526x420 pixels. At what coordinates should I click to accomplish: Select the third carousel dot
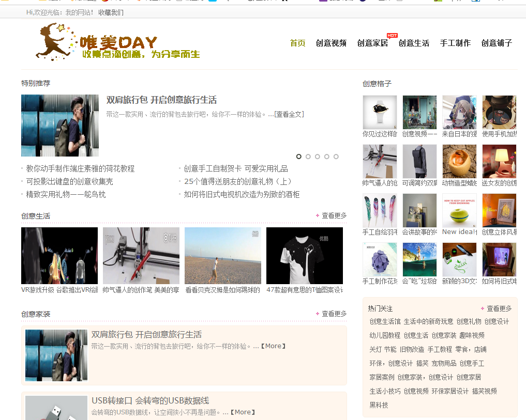[318, 157]
